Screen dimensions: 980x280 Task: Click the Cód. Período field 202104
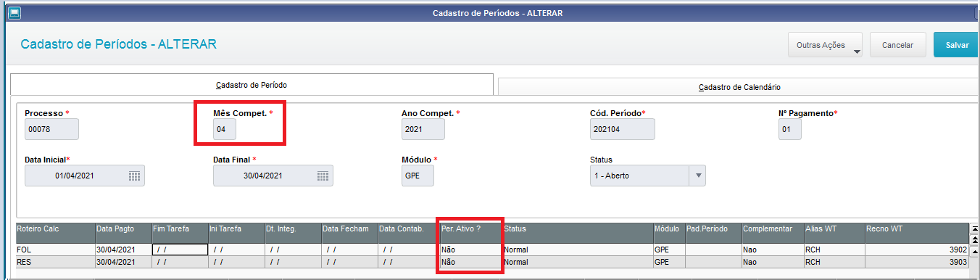point(622,129)
